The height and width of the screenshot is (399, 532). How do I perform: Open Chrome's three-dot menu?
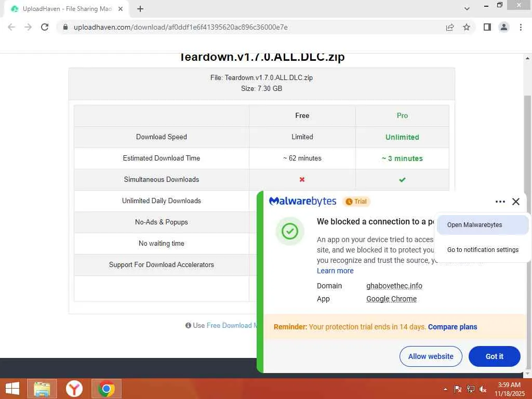coord(521,27)
